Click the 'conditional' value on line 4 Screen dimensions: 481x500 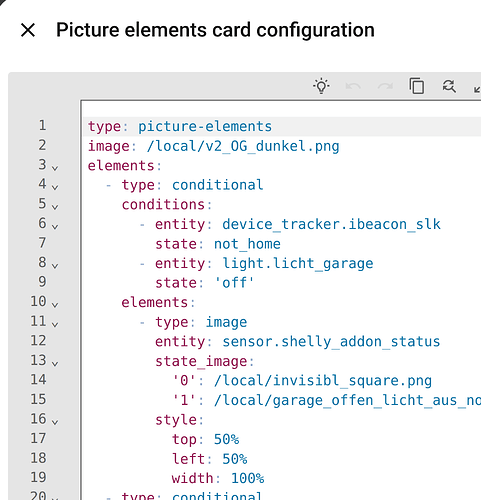218,185
